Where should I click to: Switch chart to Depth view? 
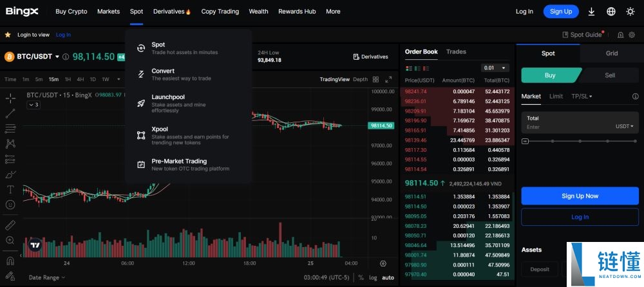point(361,79)
